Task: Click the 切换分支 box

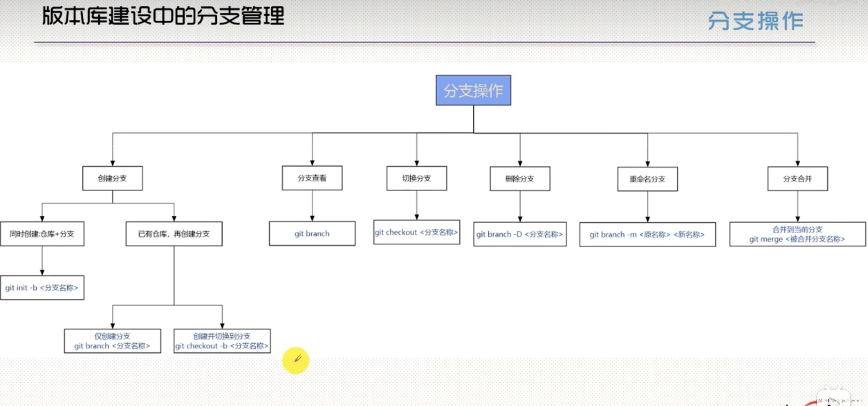Action: pos(416,178)
